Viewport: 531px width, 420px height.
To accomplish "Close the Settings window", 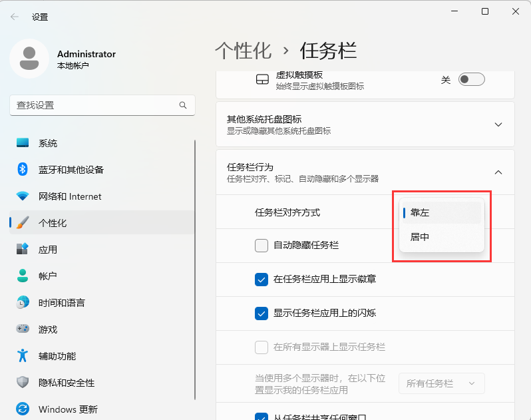I will [x=516, y=11].
